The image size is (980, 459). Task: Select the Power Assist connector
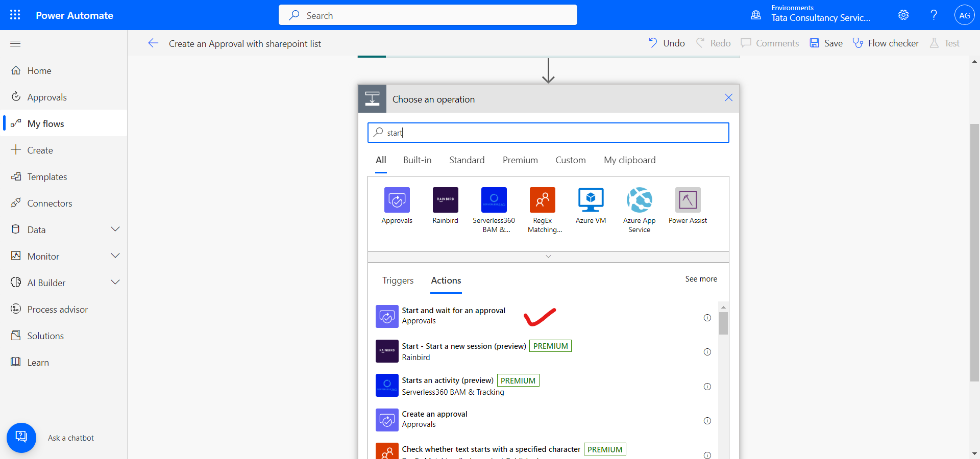click(688, 200)
